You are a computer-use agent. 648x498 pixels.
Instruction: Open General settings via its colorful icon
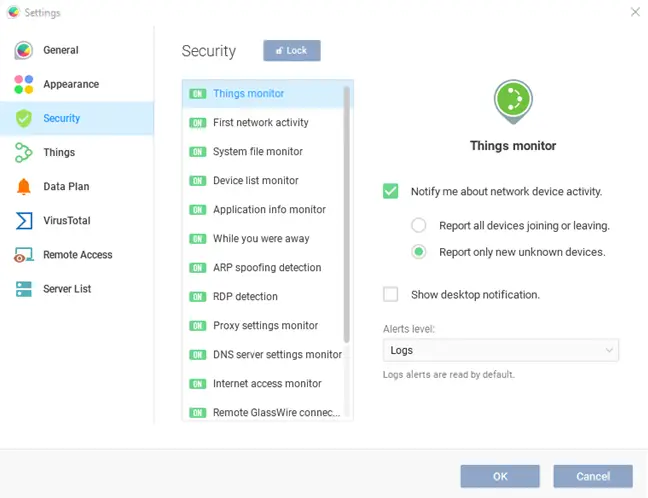24,50
